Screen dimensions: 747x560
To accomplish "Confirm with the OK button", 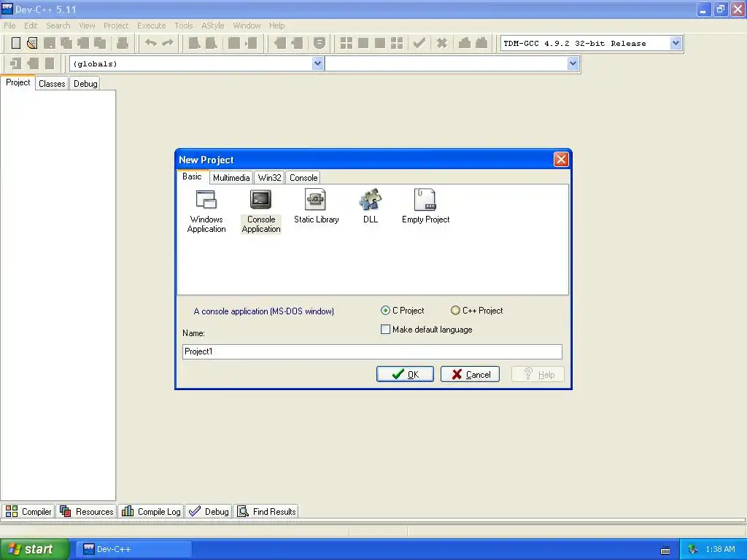I will [405, 374].
